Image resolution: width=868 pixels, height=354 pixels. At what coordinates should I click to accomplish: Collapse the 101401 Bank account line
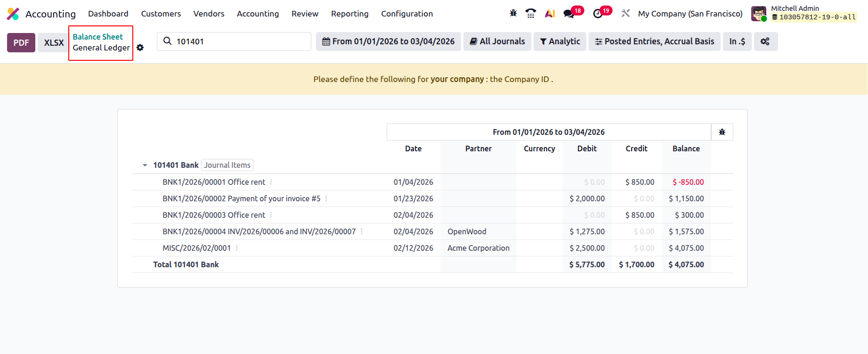145,165
